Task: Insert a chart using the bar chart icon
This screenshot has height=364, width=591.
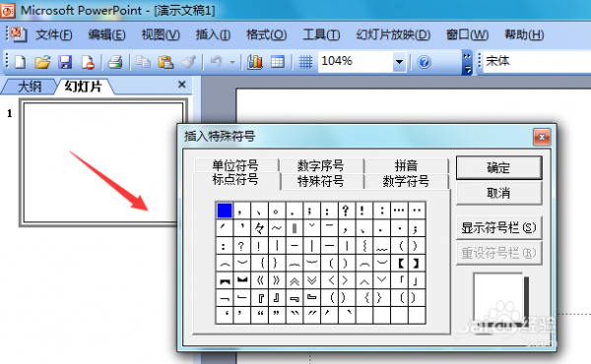Action: 255,62
